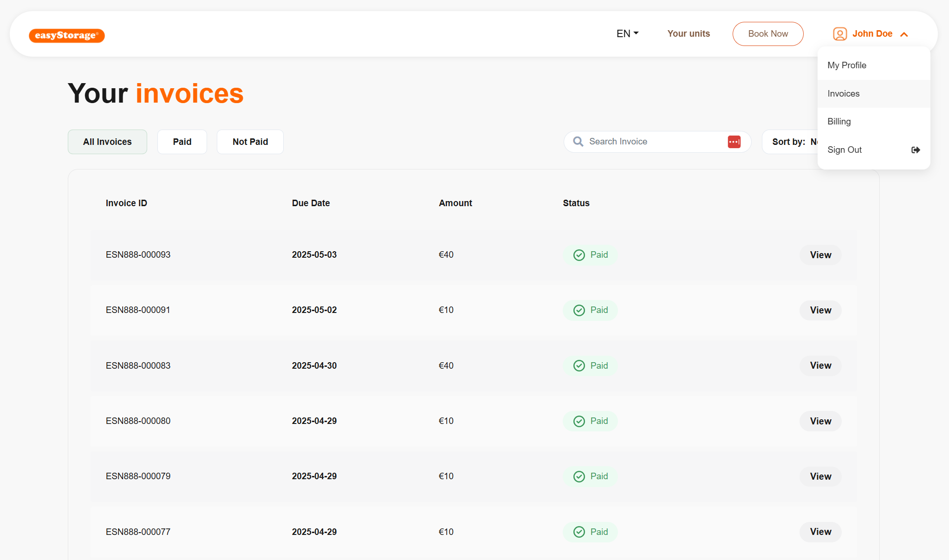Select the All Invoices filter

107,142
